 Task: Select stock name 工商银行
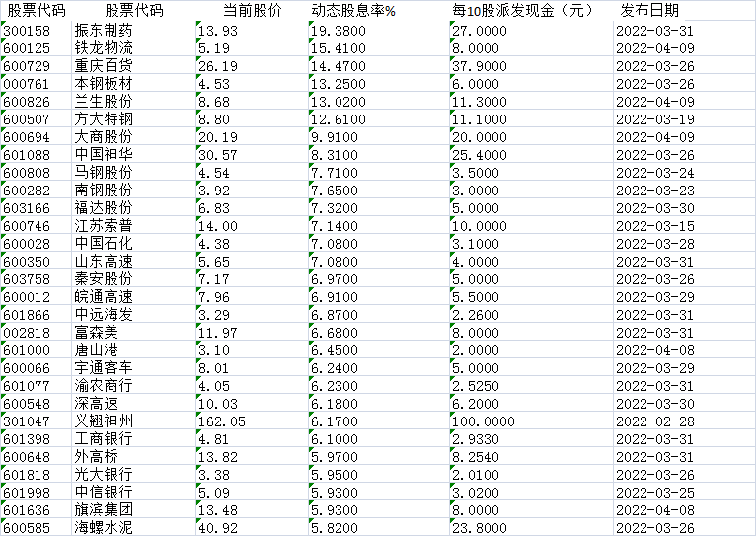tap(104, 439)
